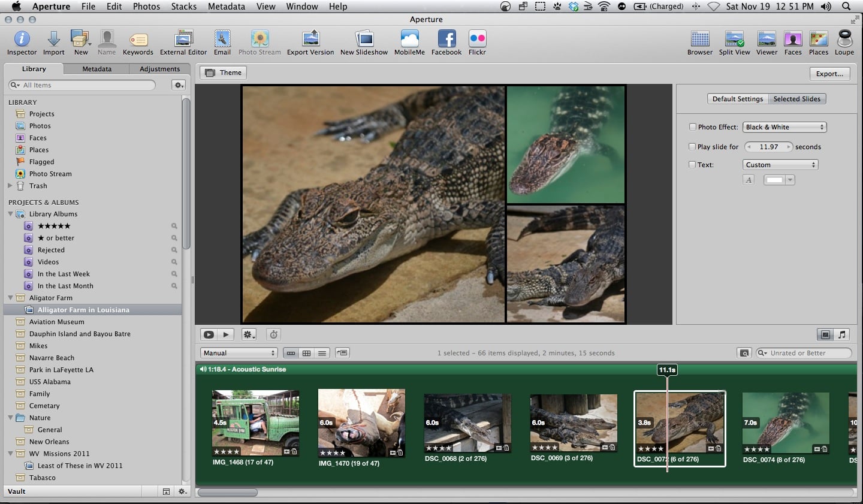Open the Stacks menu
This screenshot has height=504, width=863.
(183, 7)
